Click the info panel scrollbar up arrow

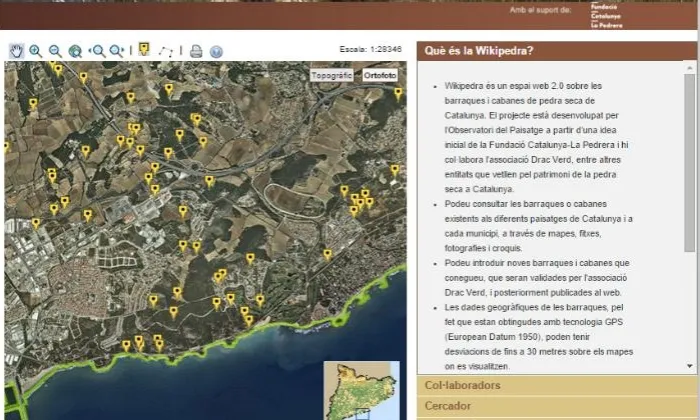[690, 68]
